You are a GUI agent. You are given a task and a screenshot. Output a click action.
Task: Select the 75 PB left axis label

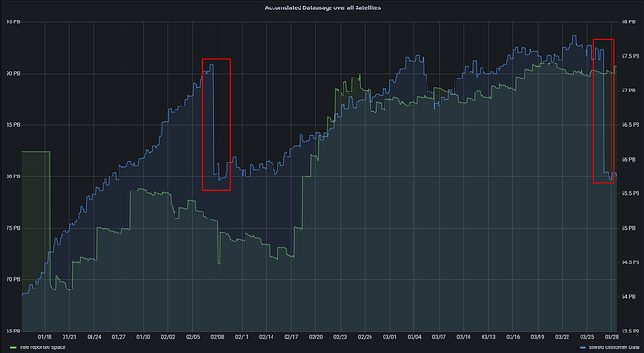click(x=13, y=228)
